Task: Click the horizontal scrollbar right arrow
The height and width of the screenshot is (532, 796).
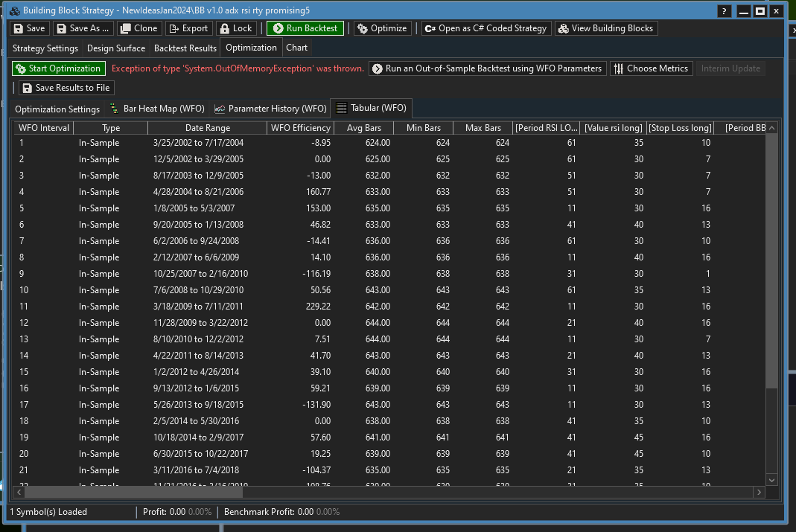Action: (759, 493)
